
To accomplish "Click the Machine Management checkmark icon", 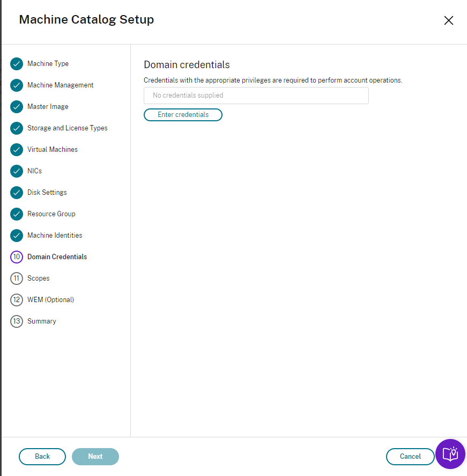I will 17,85.
